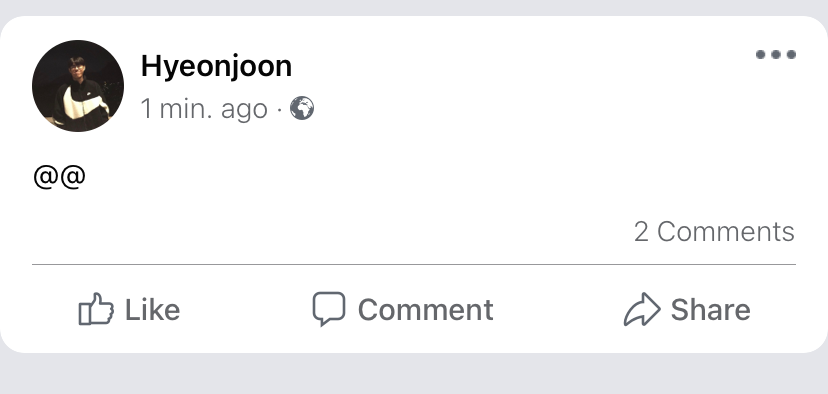Open profile via the Hyeonjoon name
The width and height of the screenshot is (828, 394).
[x=217, y=67]
